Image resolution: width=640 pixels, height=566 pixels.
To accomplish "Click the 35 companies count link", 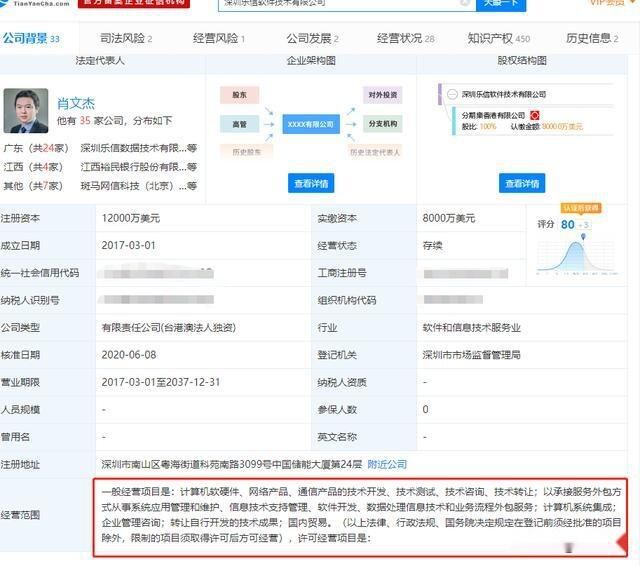I will [x=85, y=120].
